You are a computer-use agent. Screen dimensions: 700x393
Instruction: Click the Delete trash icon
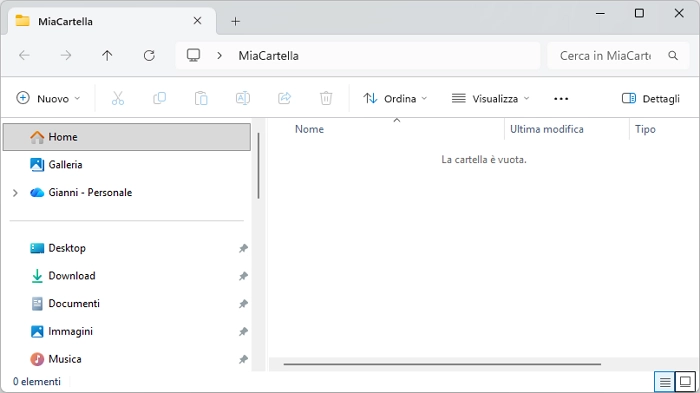pyautogui.click(x=326, y=98)
